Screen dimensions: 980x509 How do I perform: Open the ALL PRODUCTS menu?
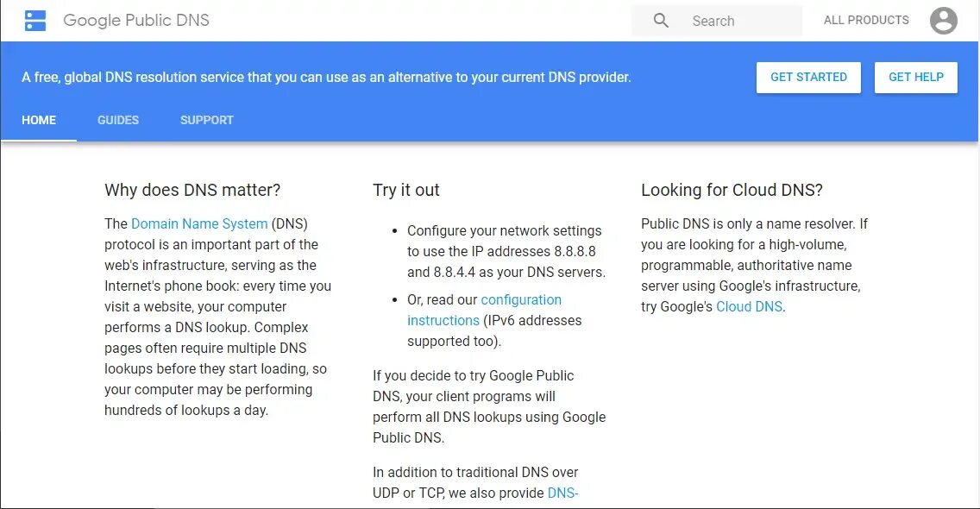[866, 20]
